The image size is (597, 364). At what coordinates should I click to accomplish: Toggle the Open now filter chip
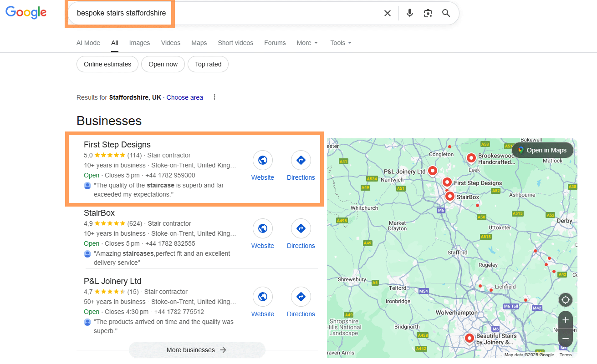[163, 64]
